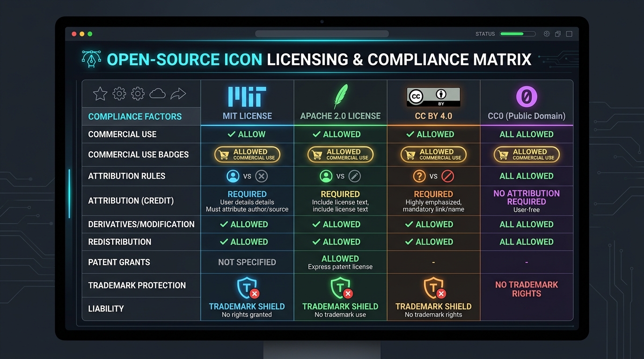Select the APACHE 2.0 LICENSE column header label
The height and width of the screenshot is (359, 644).
pos(340,116)
